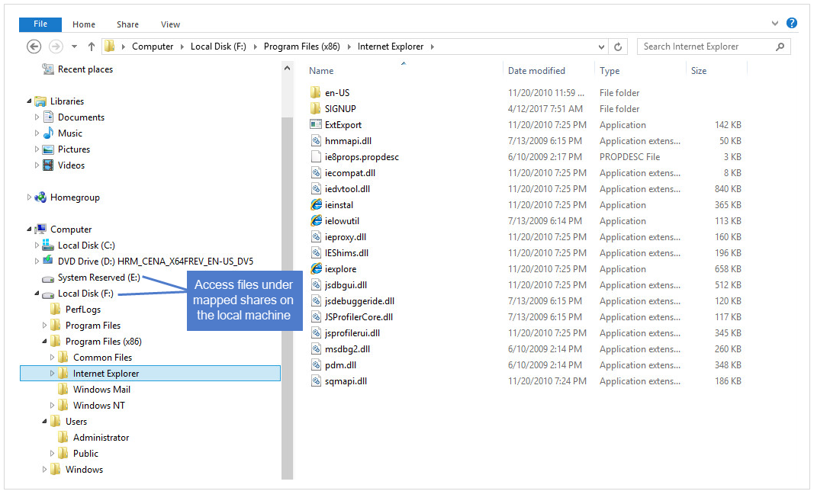Select the PerfLogs folder in tree
This screenshot has width=830, height=504.
pyautogui.click(x=83, y=310)
